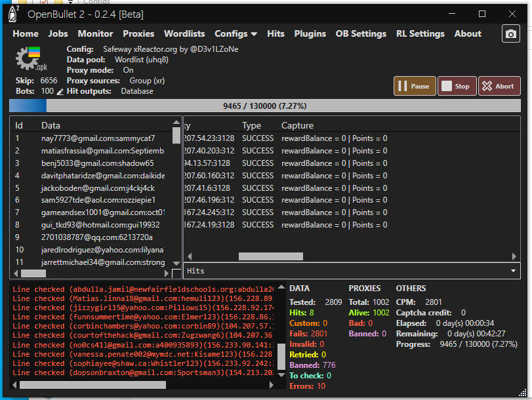Open the Wordlists page
The image size is (532, 400).
point(184,33)
